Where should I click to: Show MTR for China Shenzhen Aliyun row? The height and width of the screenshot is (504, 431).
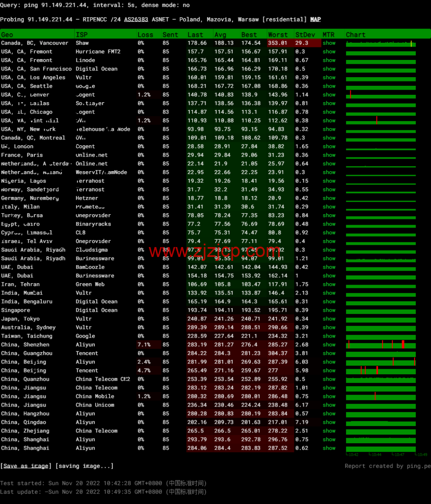pos(329,344)
